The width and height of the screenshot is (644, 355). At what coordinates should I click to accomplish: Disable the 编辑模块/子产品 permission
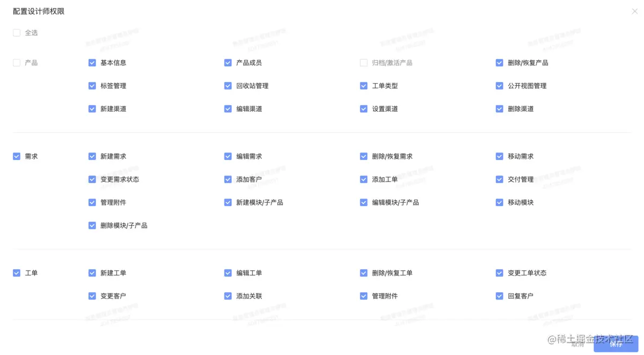pos(364,202)
